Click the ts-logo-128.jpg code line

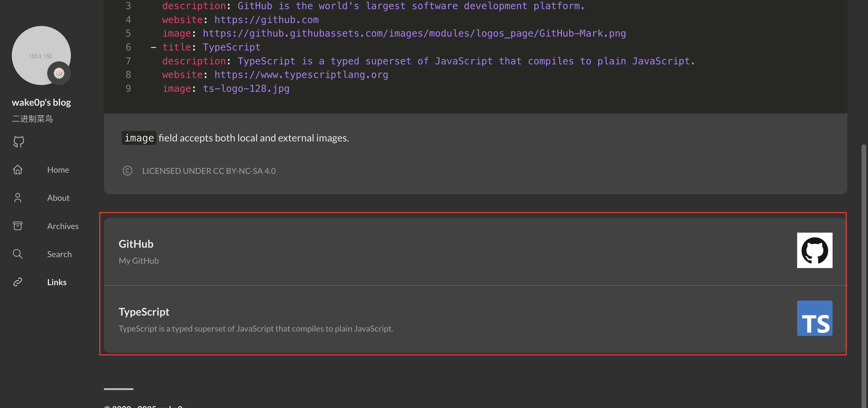pyautogui.click(x=226, y=89)
